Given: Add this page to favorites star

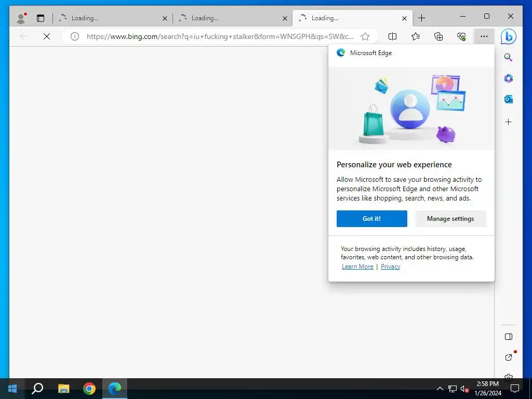Looking at the screenshot, I should point(365,36).
